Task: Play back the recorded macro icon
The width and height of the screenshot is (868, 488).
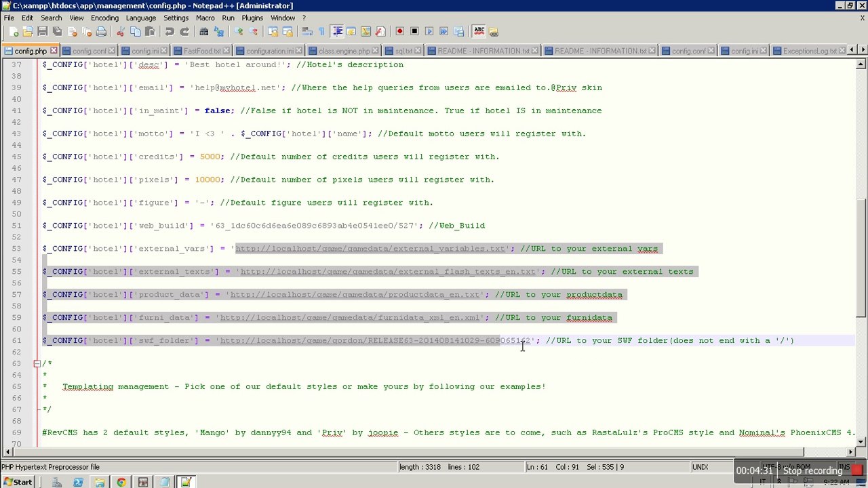Action: tap(429, 31)
